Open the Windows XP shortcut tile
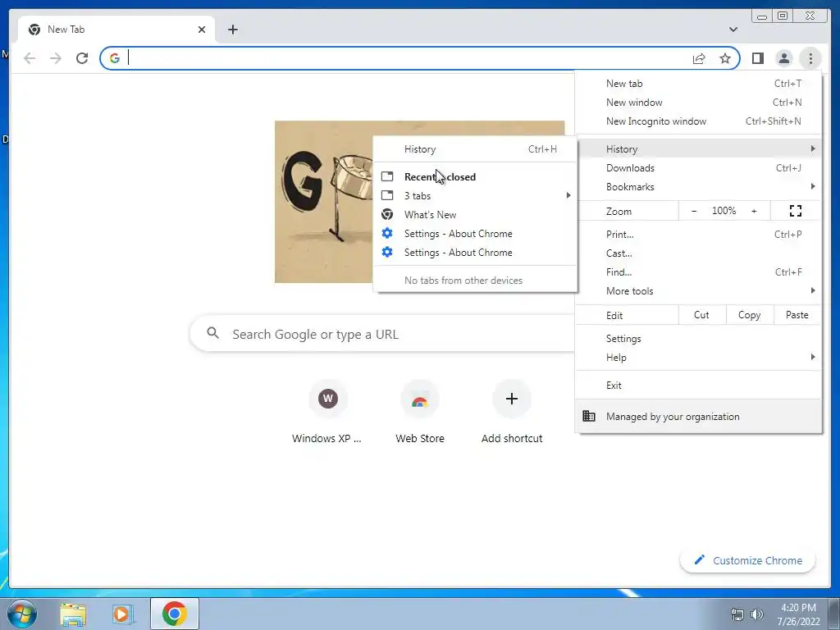 point(327,412)
